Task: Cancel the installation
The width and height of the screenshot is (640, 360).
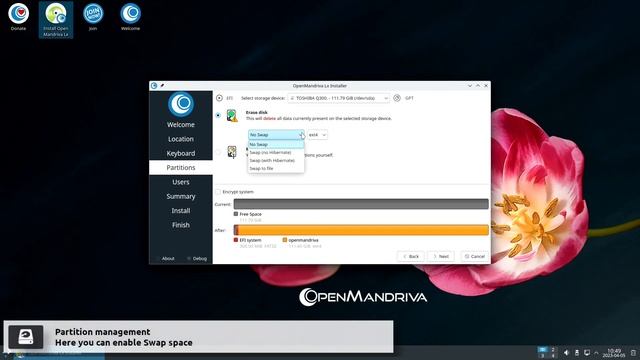Action: pyautogui.click(x=475, y=256)
